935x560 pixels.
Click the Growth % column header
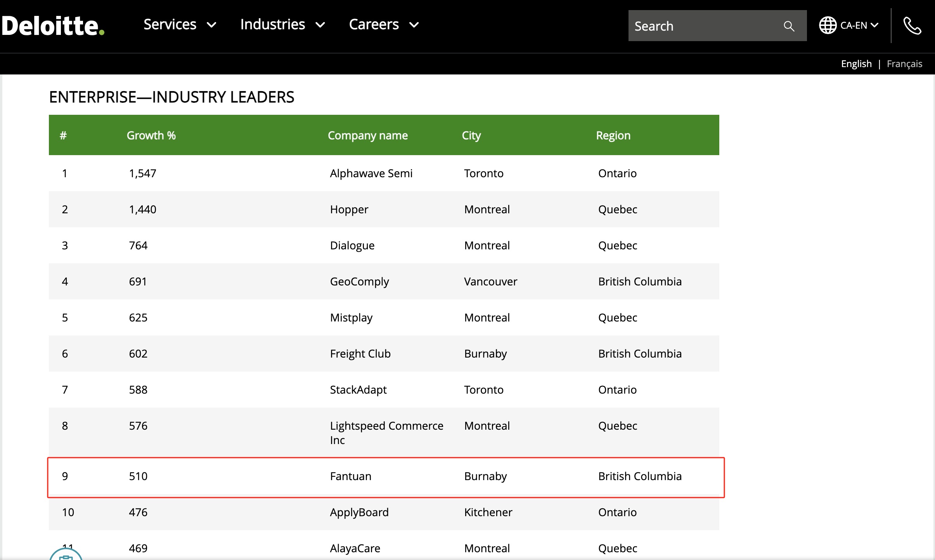[151, 135]
